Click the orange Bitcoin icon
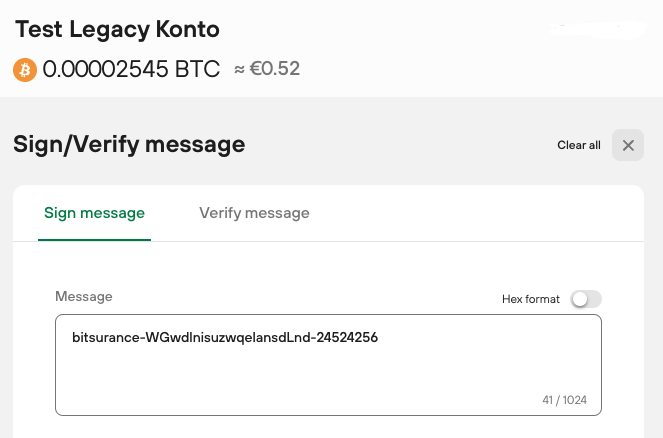The width and height of the screenshot is (663, 438). coord(25,70)
